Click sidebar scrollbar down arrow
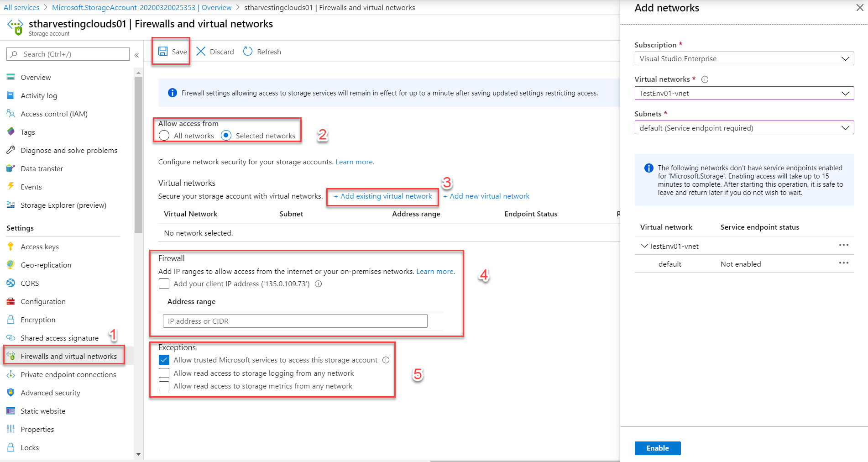Image resolution: width=868 pixels, height=462 pixels. click(x=138, y=455)
